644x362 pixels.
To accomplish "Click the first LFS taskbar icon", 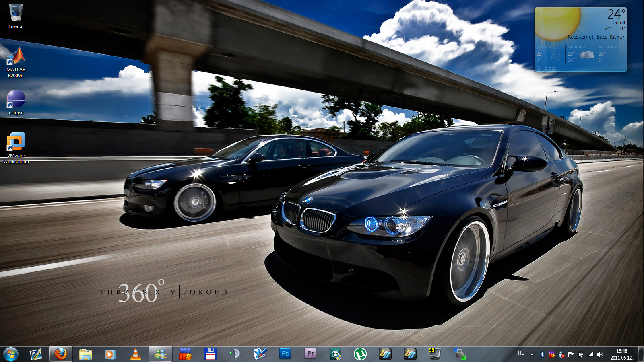I will point(385,354).
